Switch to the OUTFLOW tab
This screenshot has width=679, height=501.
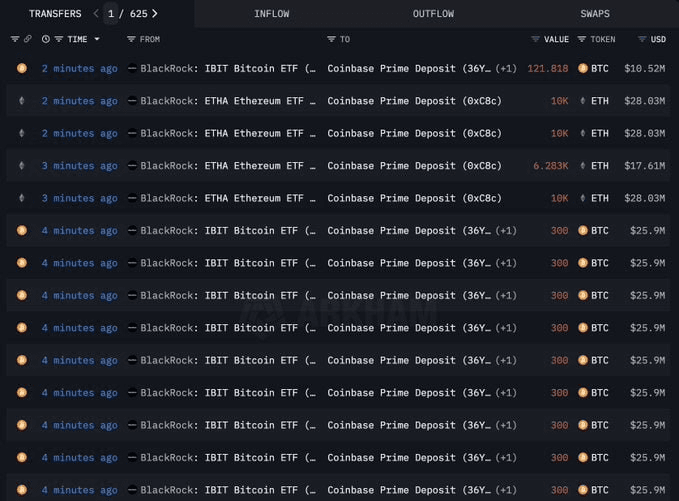coord(433,14)
